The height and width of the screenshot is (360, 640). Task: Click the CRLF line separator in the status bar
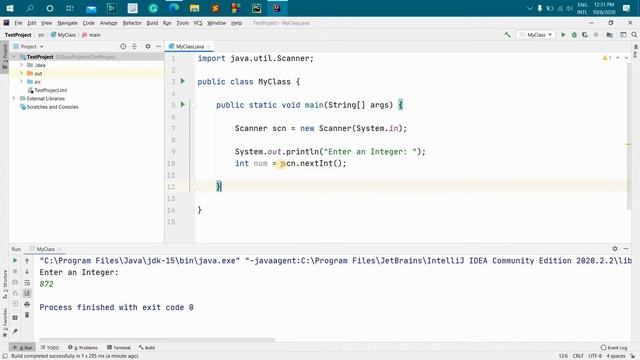578,356
